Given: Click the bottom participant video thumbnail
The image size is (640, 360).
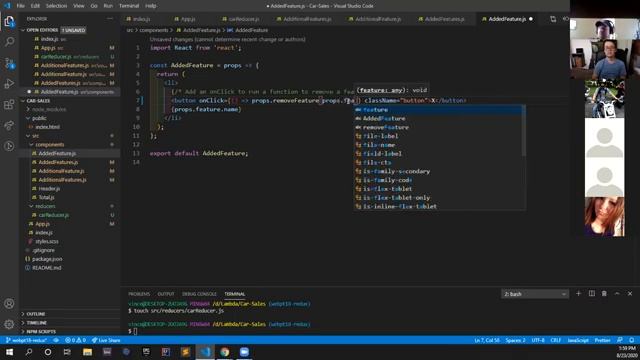Looking at the screenshot, I should (604, 216).
